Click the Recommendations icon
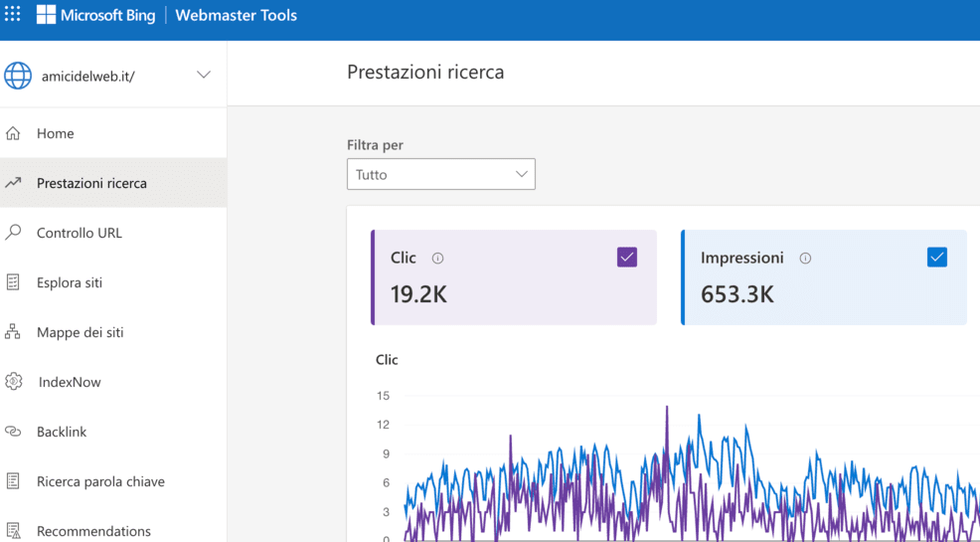The height and width of the screenshot is (542, 980). pyautogui.click(x=13, y=531)
